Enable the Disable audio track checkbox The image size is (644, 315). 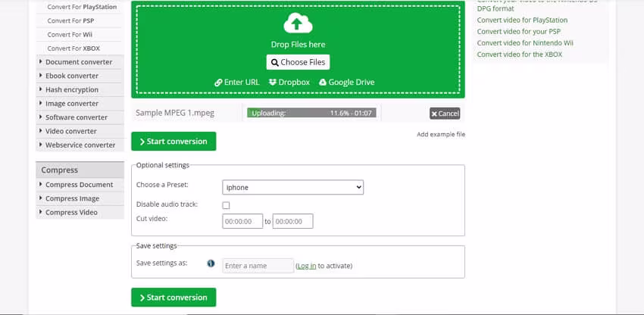(x=226, y=205)
